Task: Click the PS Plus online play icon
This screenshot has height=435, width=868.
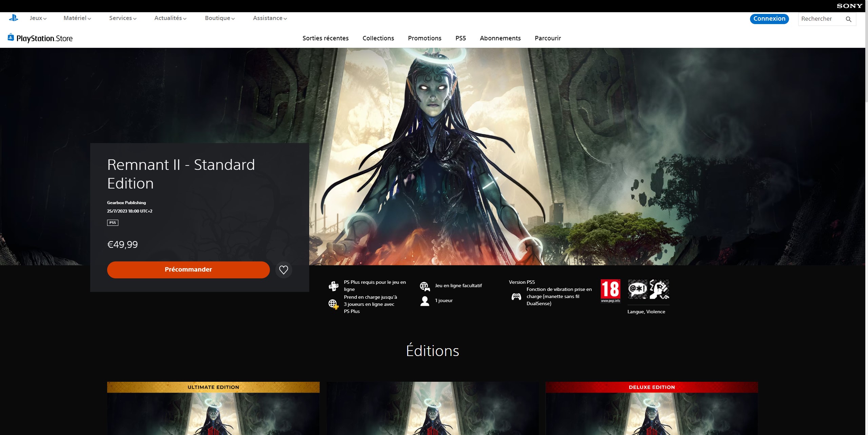Action: [334, 286]
